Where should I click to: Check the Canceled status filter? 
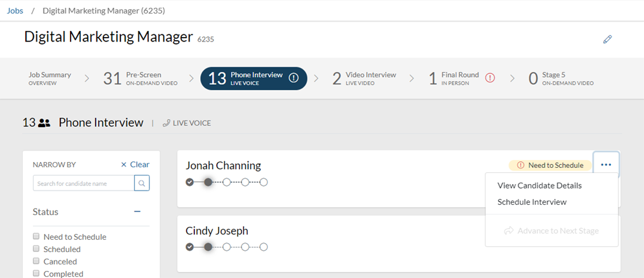tap(37, 261)
